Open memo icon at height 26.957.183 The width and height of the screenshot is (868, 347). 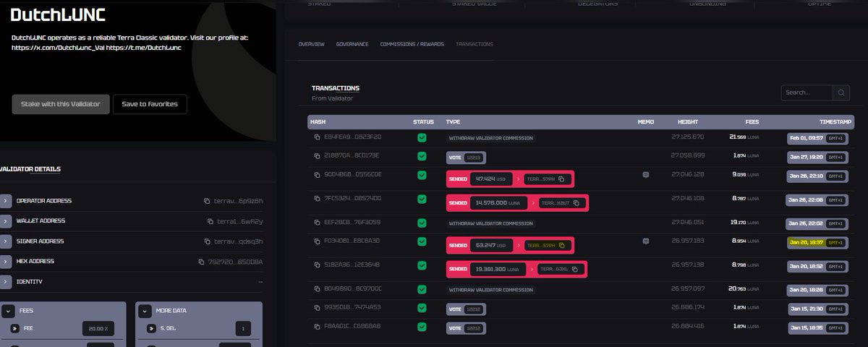tap(646, 241)
